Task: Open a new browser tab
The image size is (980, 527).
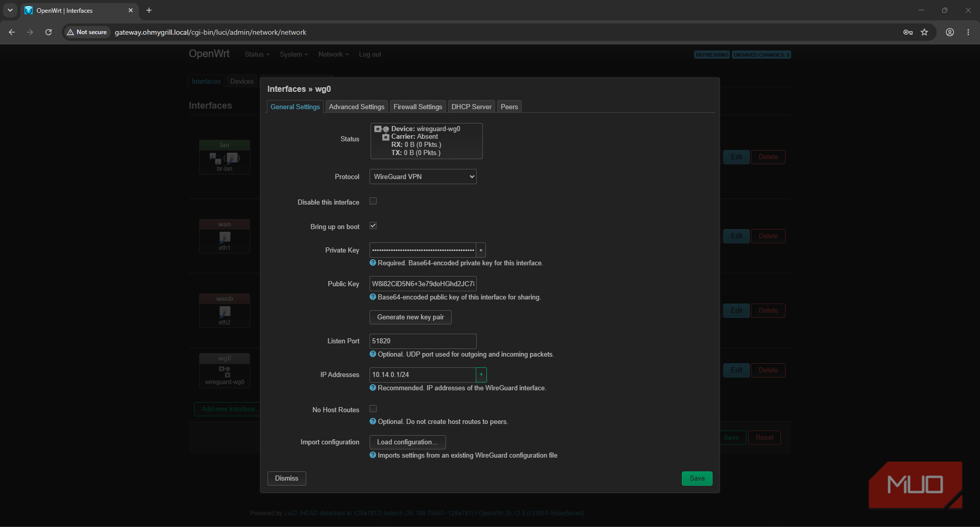Action: point(149,10)
